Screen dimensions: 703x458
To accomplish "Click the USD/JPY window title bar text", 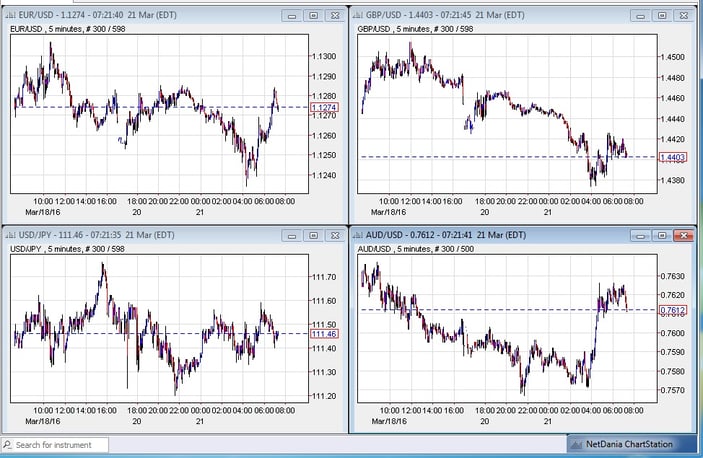I will (x=96, y=235).
